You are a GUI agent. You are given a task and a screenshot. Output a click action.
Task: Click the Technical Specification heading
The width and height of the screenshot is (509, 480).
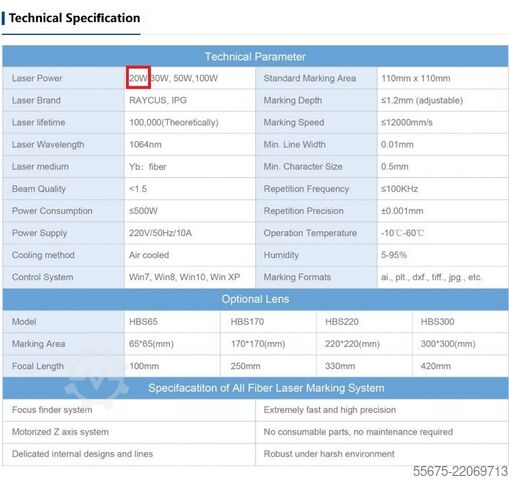[74, 18]
